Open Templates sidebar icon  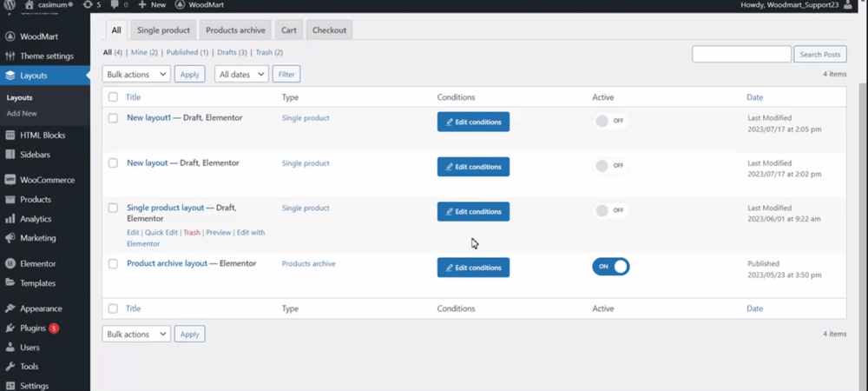(x=10, y=283)
